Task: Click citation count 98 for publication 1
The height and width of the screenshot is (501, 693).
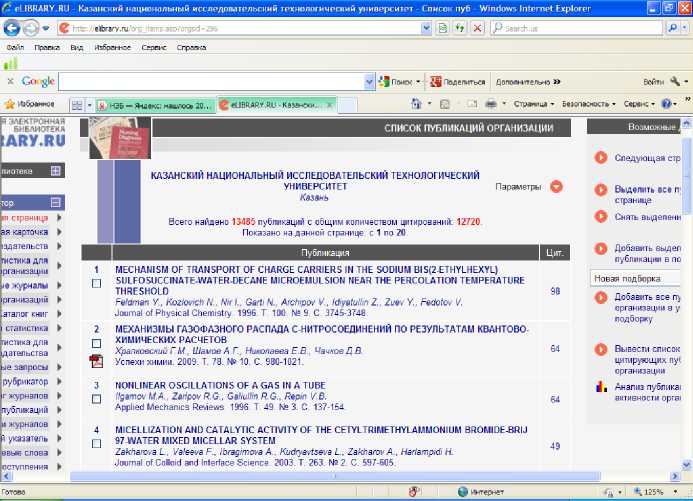Action: (x=555, y=291)
